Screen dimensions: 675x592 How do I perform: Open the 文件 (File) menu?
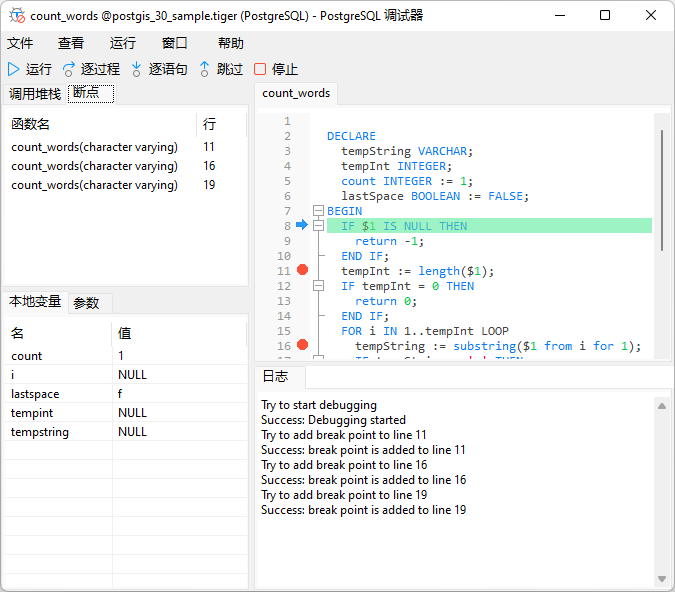pyautogui.click(x=20, y=43)
